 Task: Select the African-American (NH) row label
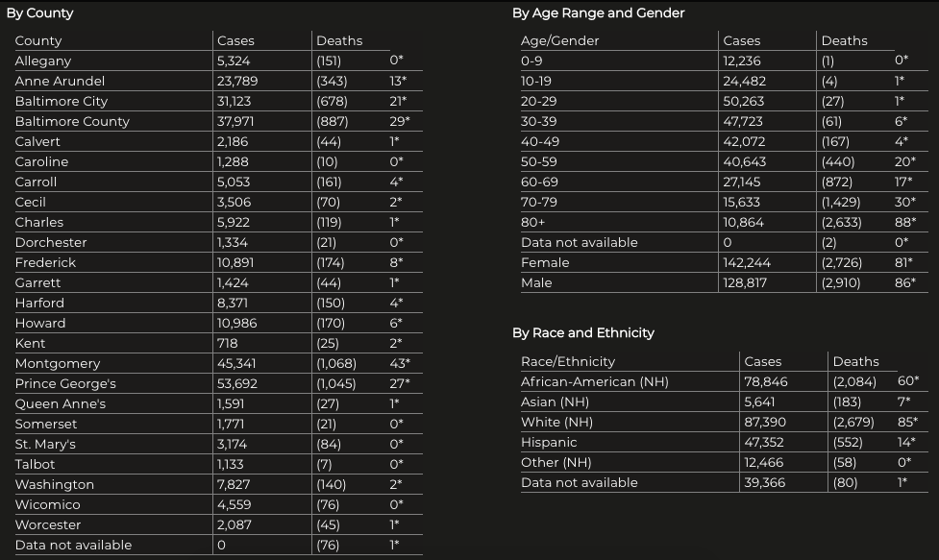(594, 381)
